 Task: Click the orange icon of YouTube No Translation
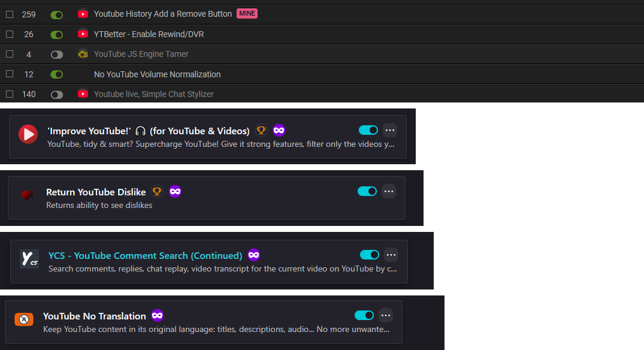click(x=24, y=319)
